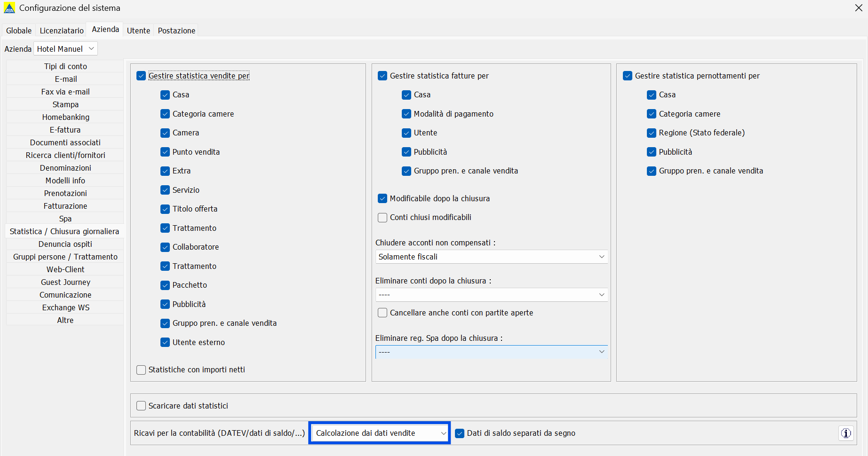868x456 pixels.
Task: Enable Cancellare anche conti con partite aperte
Action: coord(382,313)
